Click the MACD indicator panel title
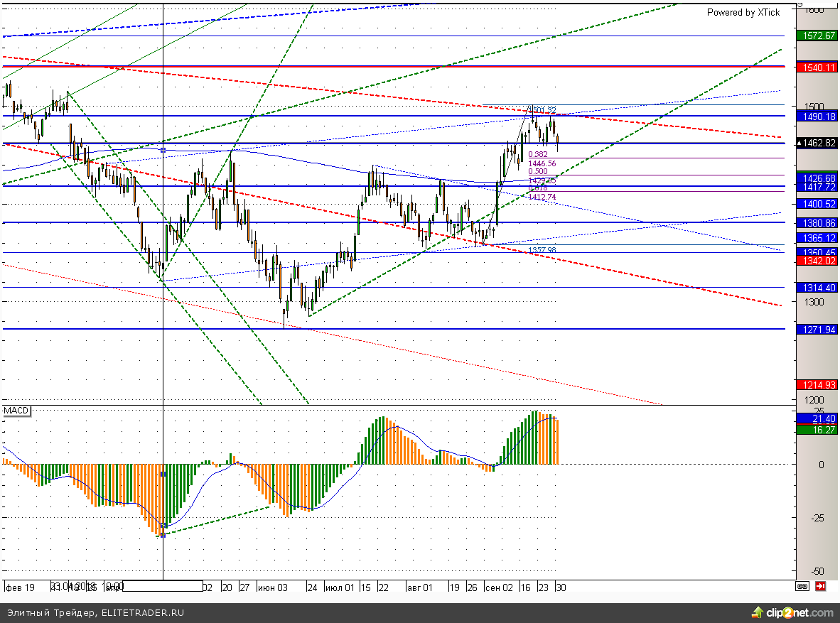This screenshot has height=623, width=840. click(x=16, y=411)
